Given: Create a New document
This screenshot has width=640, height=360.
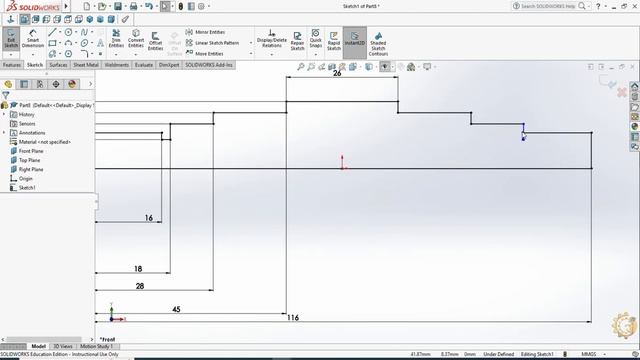Looking at the screenshot, I should click(x=87, y=6).
